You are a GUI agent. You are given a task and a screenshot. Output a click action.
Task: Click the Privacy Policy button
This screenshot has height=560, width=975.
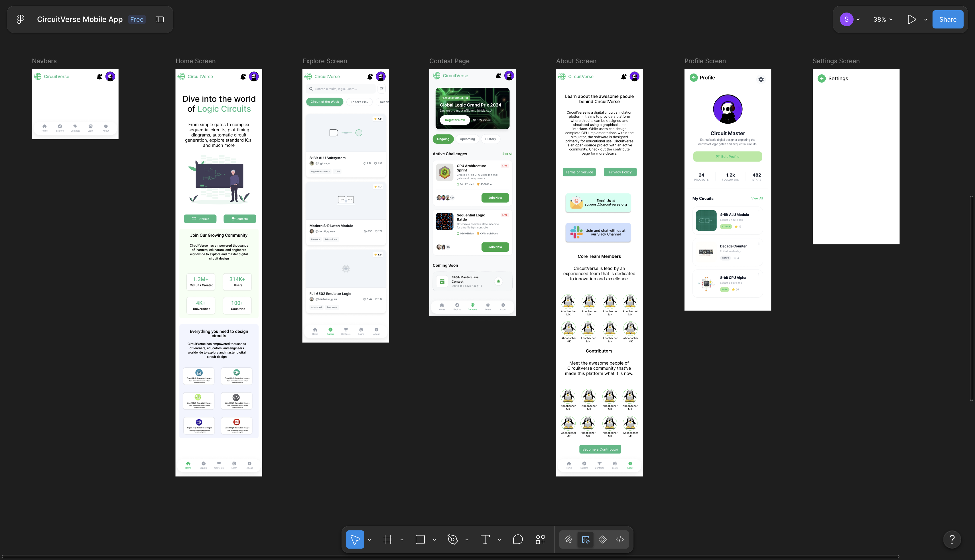[620, 172]
